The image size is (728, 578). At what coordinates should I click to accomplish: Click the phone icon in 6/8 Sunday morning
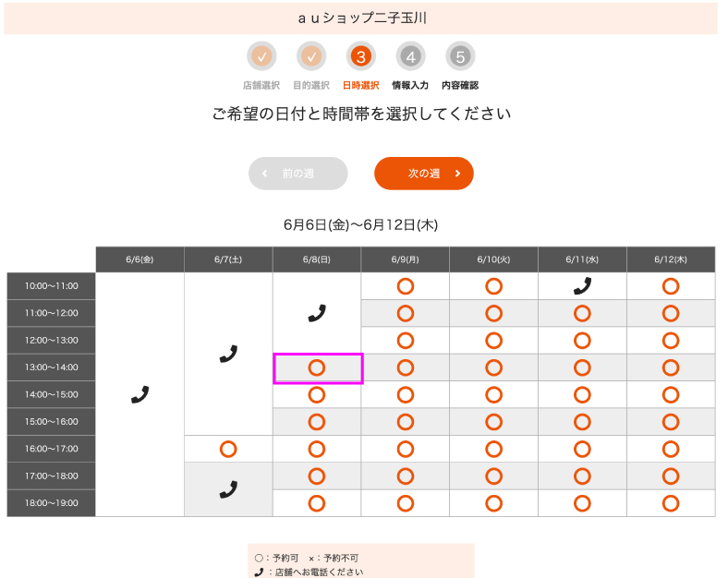point(317,313)
